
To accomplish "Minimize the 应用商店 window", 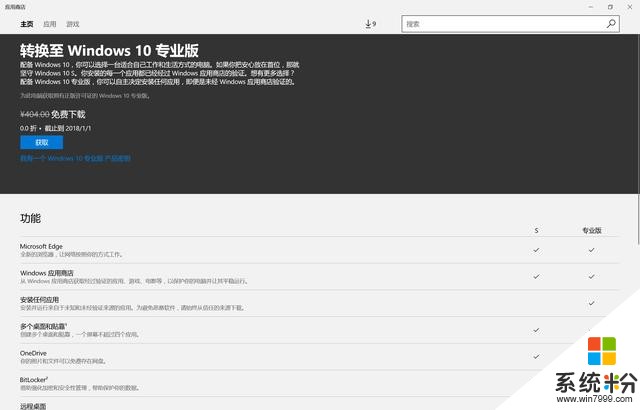I will (591, 7).
